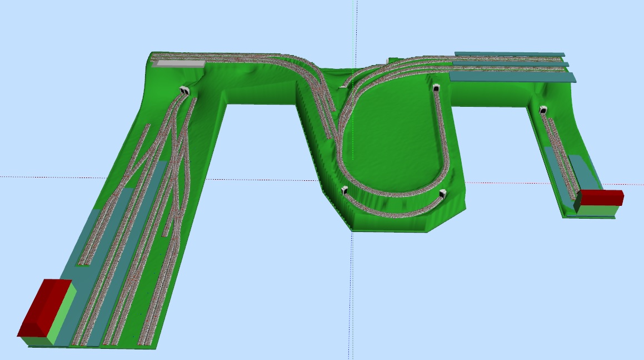Viewport: 644px width, 360px height.
Task: Pick the lower-right tunnel portal of the oval
Action: click(x=443, y=193)
